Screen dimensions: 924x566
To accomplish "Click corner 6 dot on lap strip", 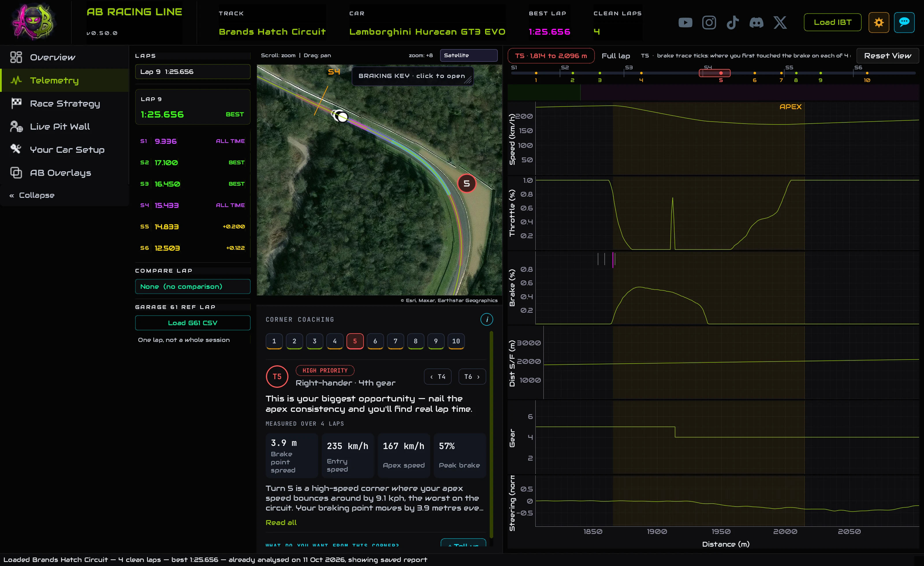I will [754, 73].
